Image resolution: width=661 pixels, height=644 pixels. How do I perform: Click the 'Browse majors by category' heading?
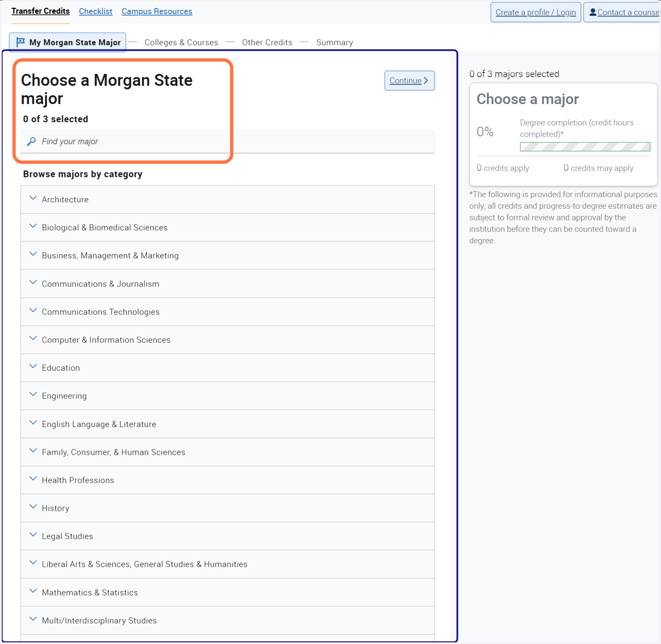click(83, 174)
